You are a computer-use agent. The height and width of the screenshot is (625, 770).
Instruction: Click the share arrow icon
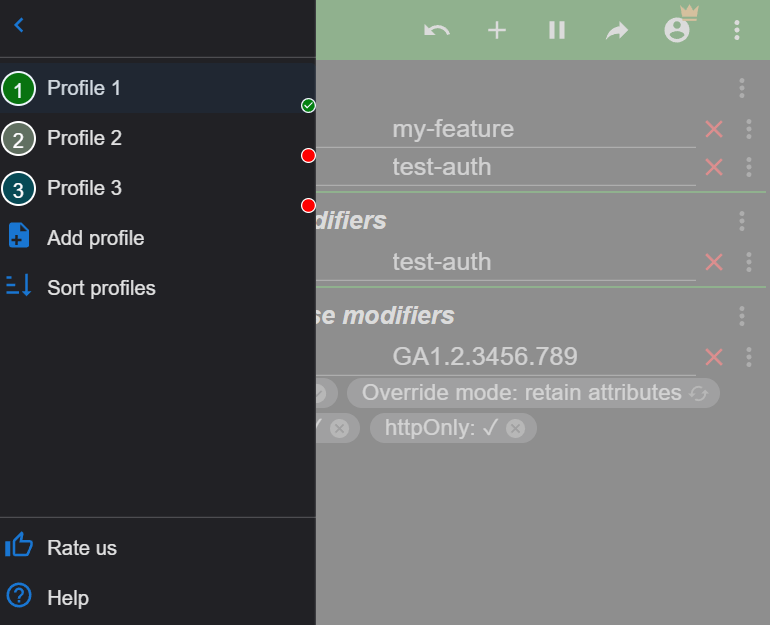click(617, 30)
